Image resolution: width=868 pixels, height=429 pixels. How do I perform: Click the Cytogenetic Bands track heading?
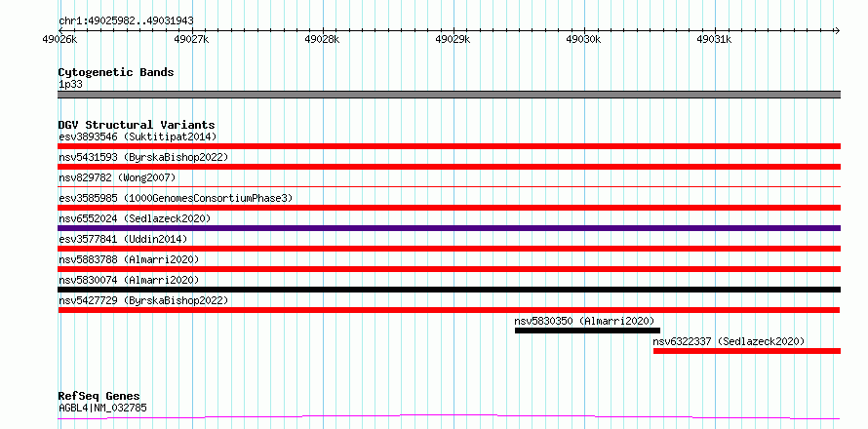coord(116,72)
